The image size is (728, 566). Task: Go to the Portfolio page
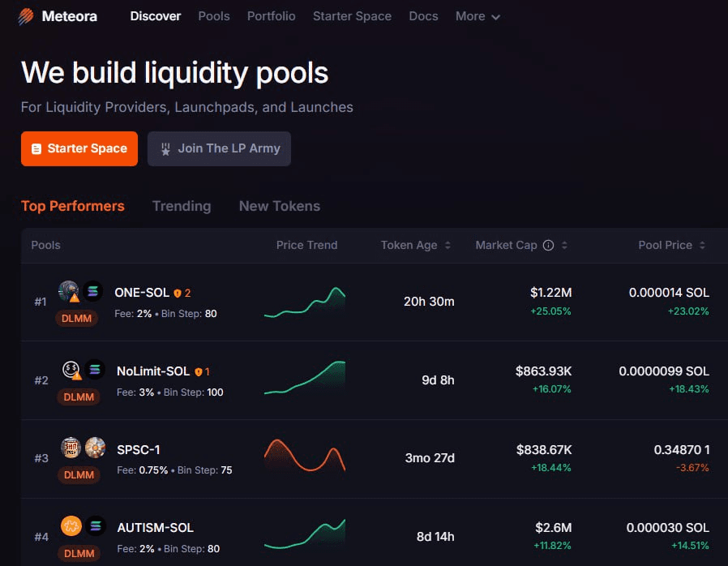[x=271, y=16]
